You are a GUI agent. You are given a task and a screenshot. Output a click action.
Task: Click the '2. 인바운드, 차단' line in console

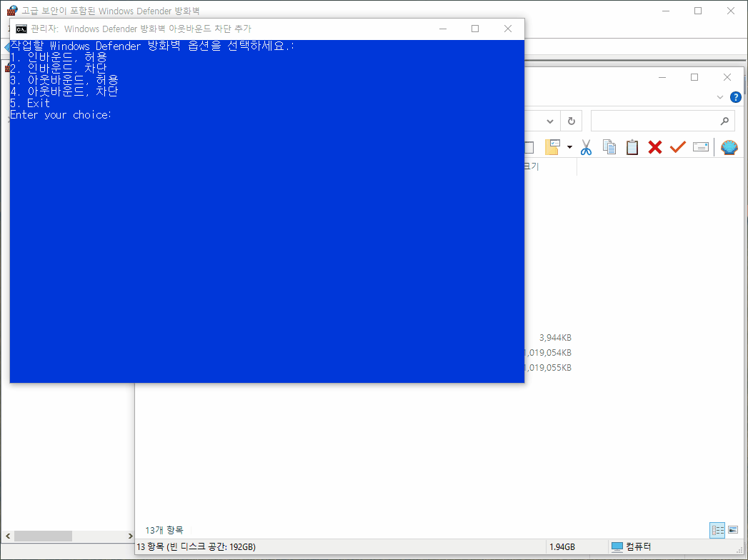(58, 69)
